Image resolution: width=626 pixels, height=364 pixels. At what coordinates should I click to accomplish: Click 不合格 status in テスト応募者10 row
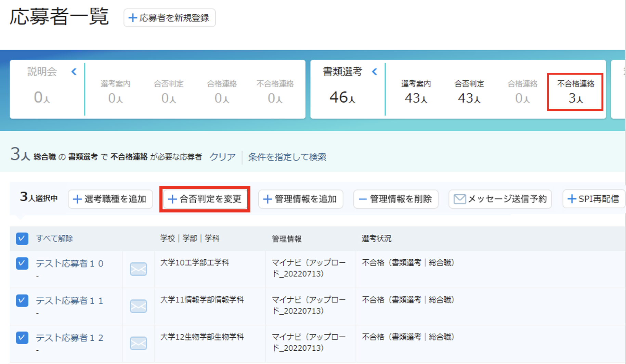tap(408, 263)
